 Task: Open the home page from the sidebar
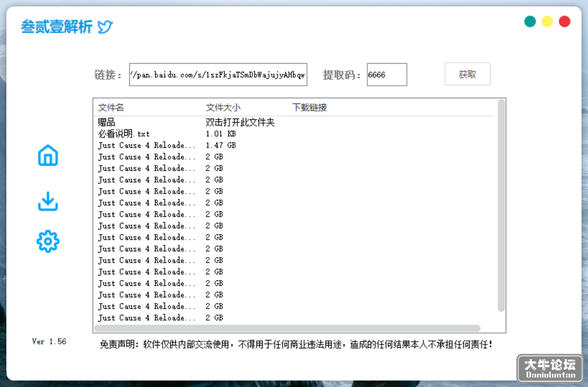click(x=48, y=155)
